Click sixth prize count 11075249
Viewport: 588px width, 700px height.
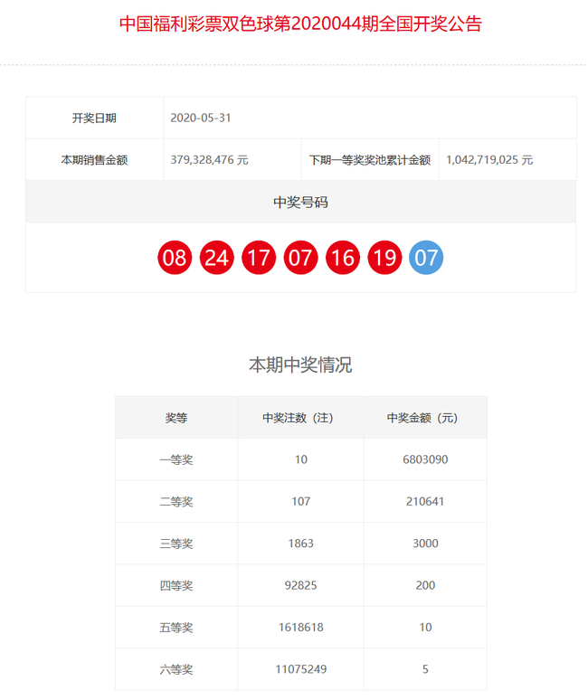pyautogui.click(x=301, y=669)
